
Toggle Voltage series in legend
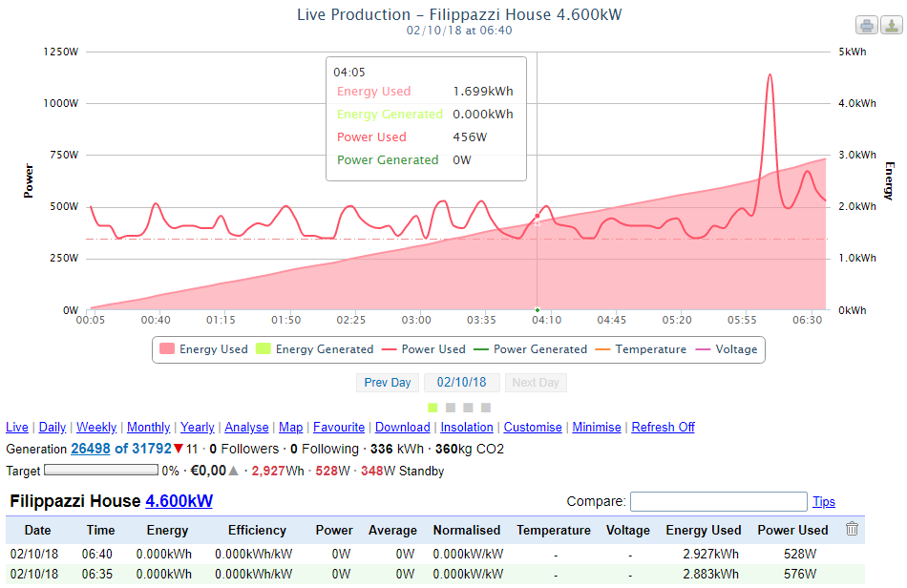pyautogui.click(x=727, y=349)
